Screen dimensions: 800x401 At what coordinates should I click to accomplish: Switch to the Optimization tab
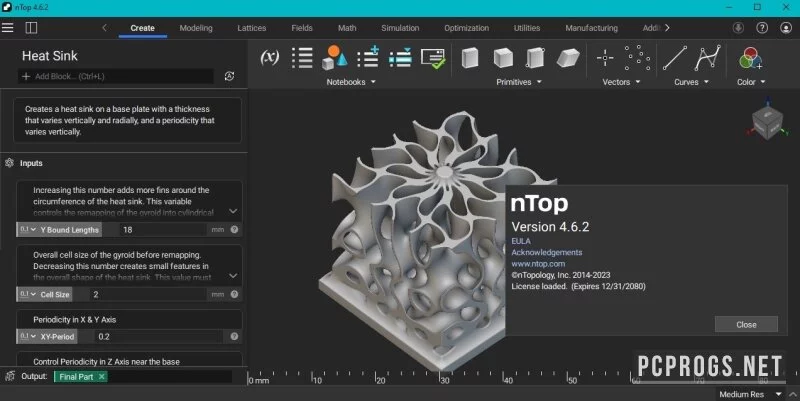(466, 28)
